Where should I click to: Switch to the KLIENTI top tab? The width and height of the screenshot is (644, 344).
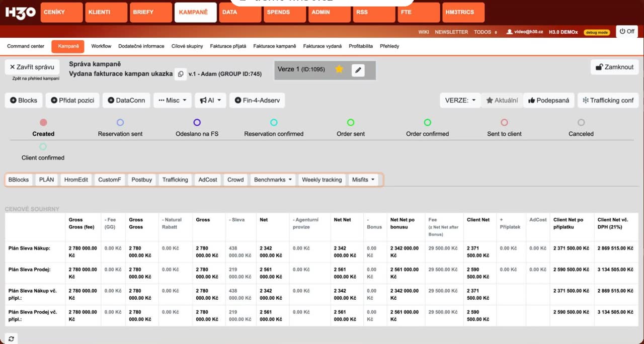106,13
